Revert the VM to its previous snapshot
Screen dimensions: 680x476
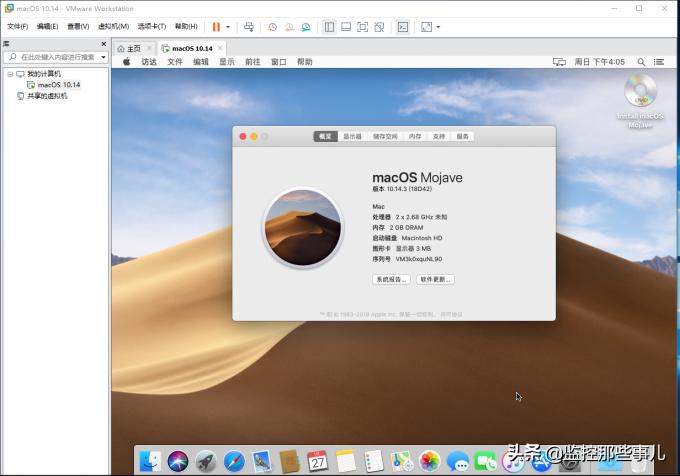click(289, 27)
